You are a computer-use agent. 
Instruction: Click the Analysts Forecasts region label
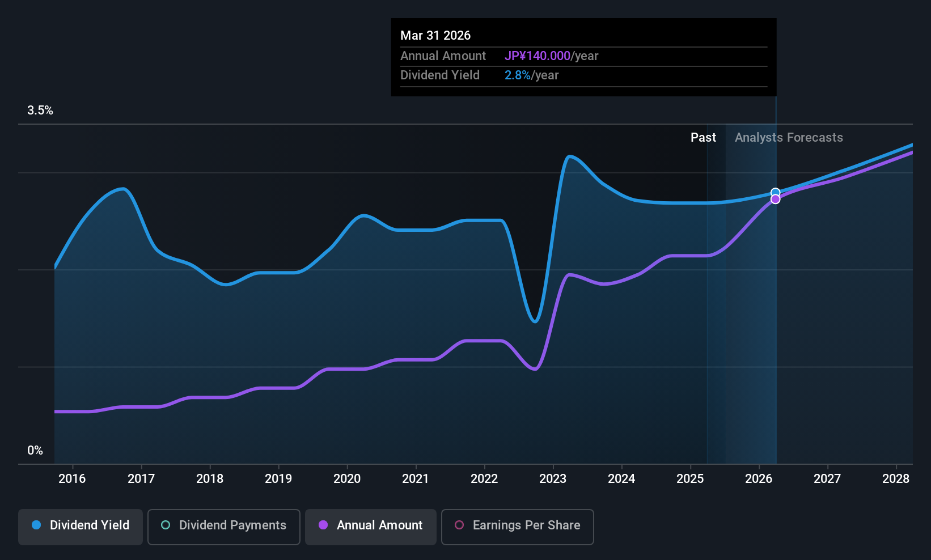point(789,138)
